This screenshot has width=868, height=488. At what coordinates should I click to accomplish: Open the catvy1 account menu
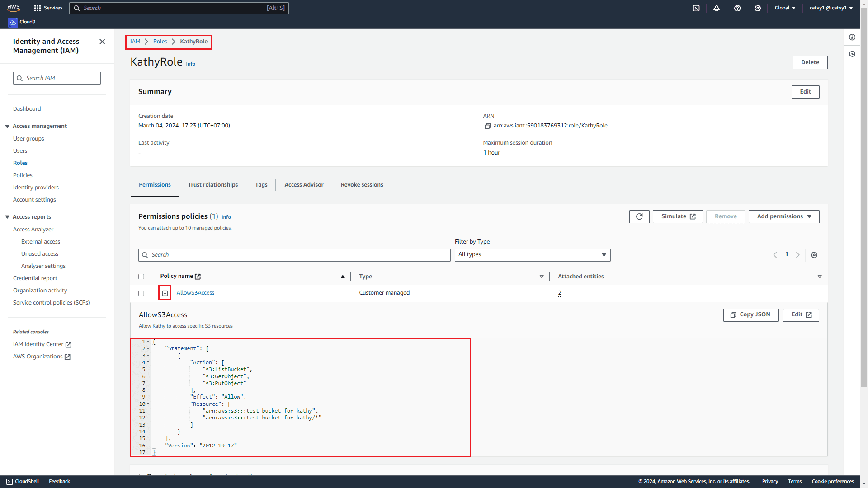coord(831,8)
